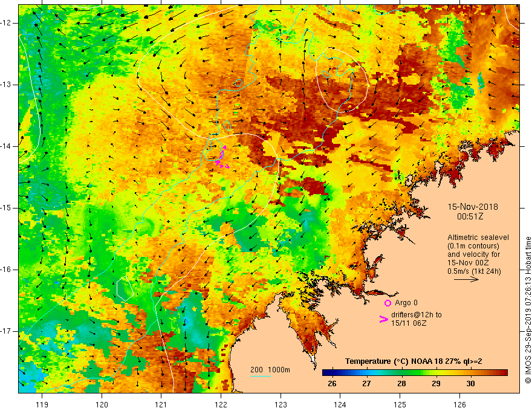The image size is (532, 411).
Task: Click the latitude axis label -17
Action: click(7, 331)
